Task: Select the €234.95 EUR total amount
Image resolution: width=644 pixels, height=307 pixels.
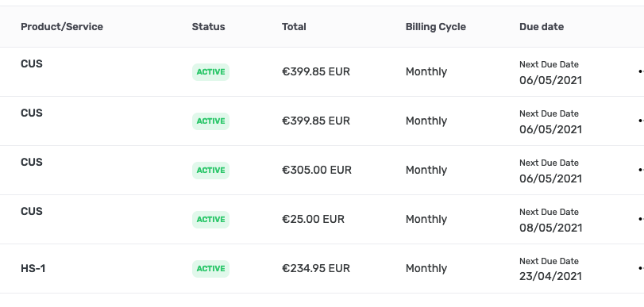Action: coord(316,268)
